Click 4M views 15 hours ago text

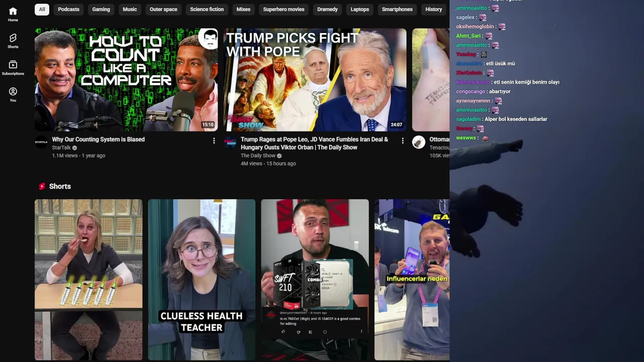tap(268, 164)
